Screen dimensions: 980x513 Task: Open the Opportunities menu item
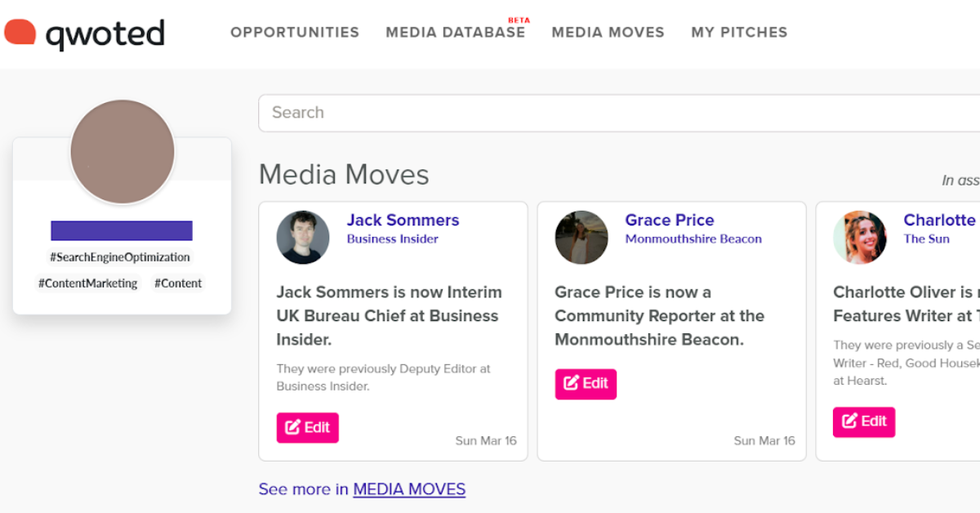tap(295, 32)
